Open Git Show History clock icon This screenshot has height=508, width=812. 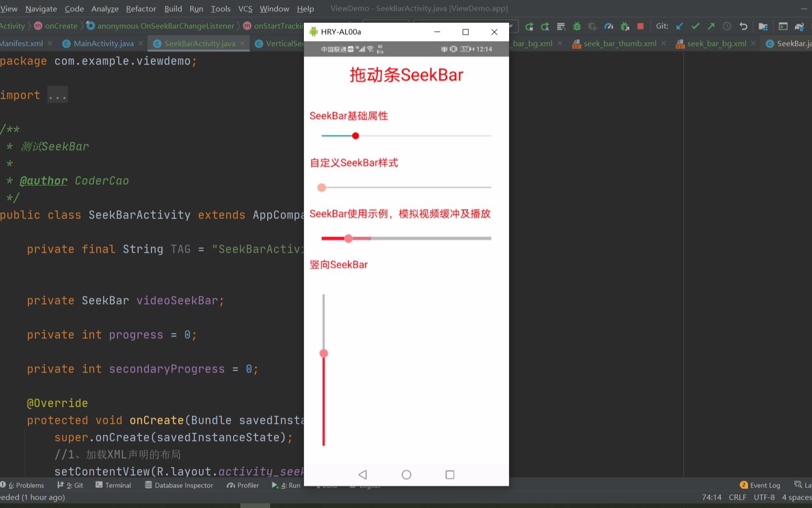pyautogui.click(x=727, y=26)
